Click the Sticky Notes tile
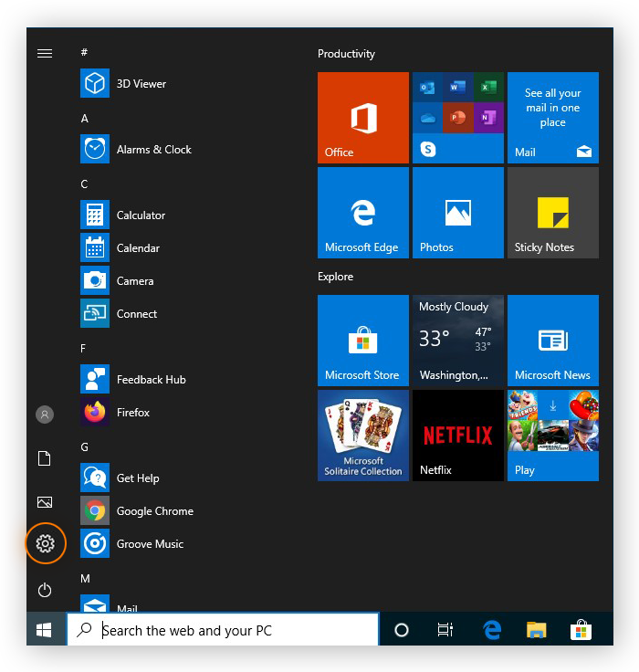The width and height of the screenshot is (639, 672). [x=552, y=213]
